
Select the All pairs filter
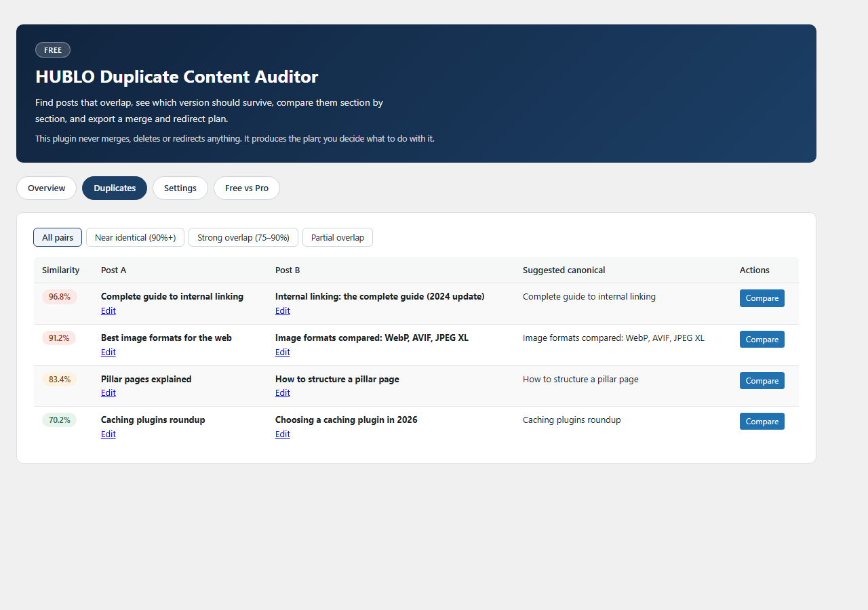pos(58,237)
